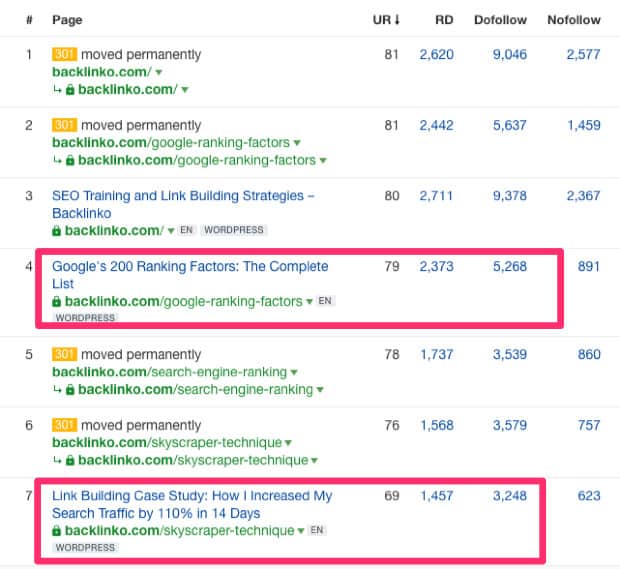Open nofollow count 623
This screenshot has width=620, height=569.
pyautogui.click(x=589, y=496)
